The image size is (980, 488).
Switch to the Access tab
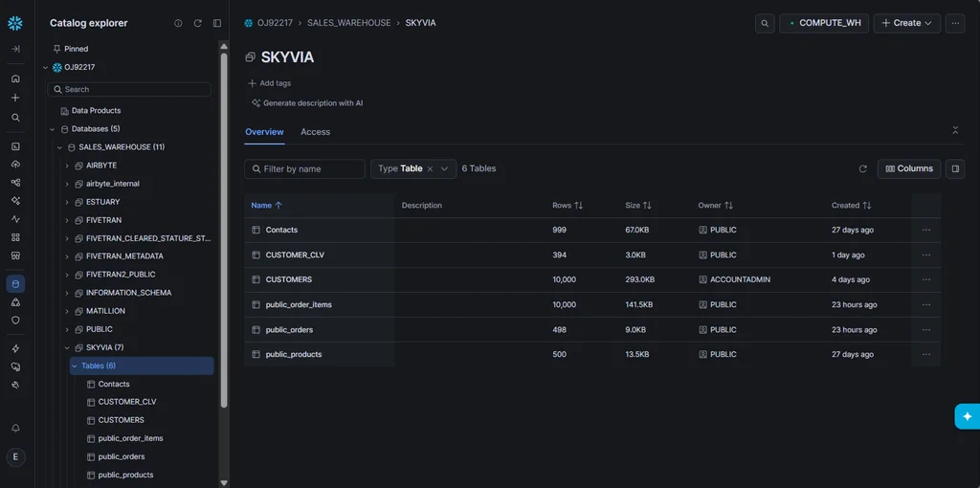coord(315,132)
